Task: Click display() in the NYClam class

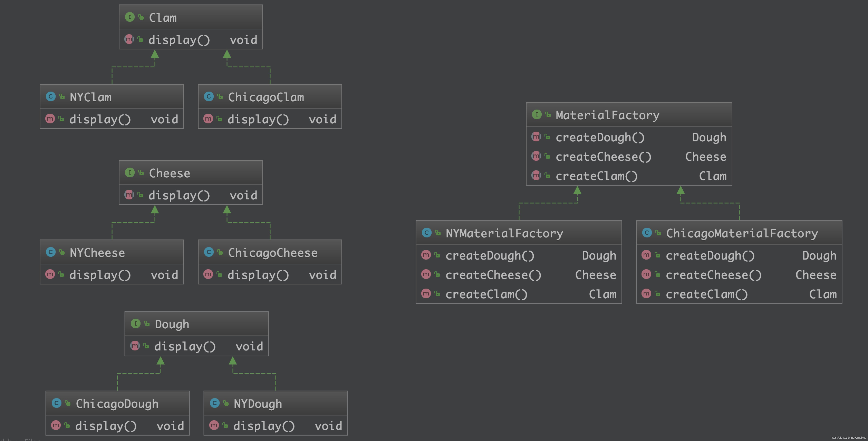Action: [100, 119]
